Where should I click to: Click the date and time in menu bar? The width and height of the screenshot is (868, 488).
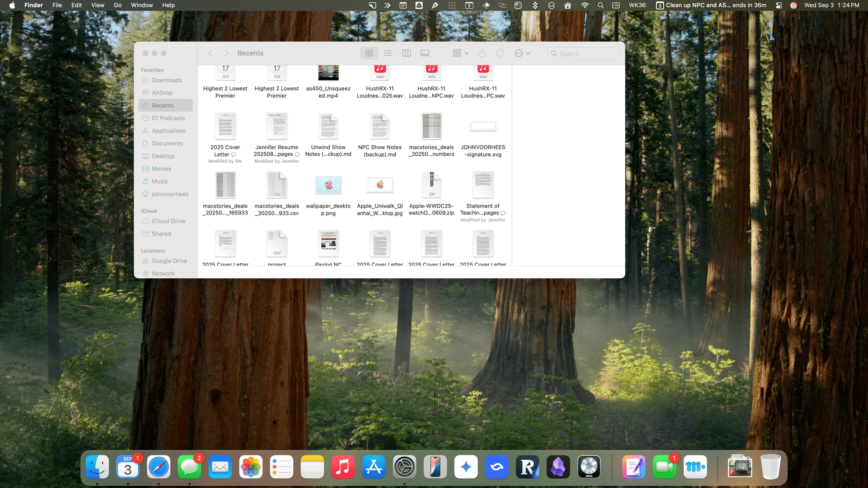point(832,6)
